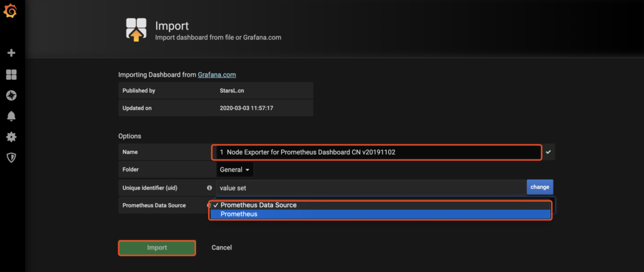Open the Server Admin shield icon
Viewport: 644px width, 272px height.
click(x=11, y=158)
